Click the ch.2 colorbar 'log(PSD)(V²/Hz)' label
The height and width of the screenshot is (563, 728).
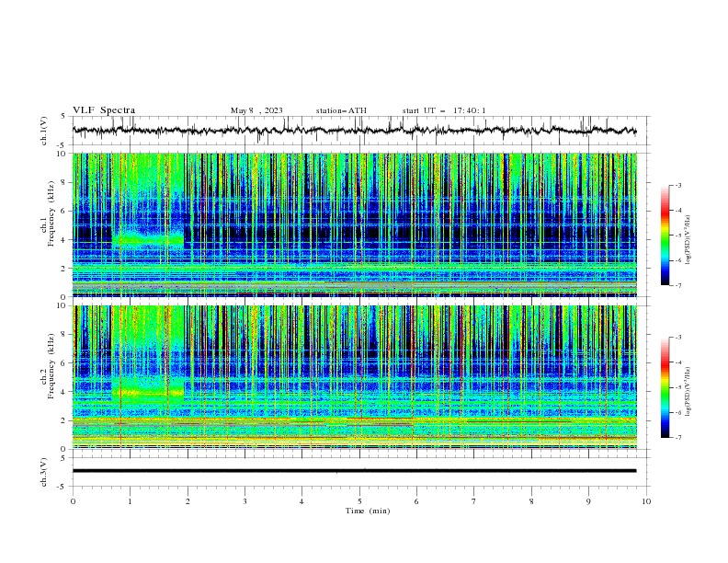click(688, 391)
